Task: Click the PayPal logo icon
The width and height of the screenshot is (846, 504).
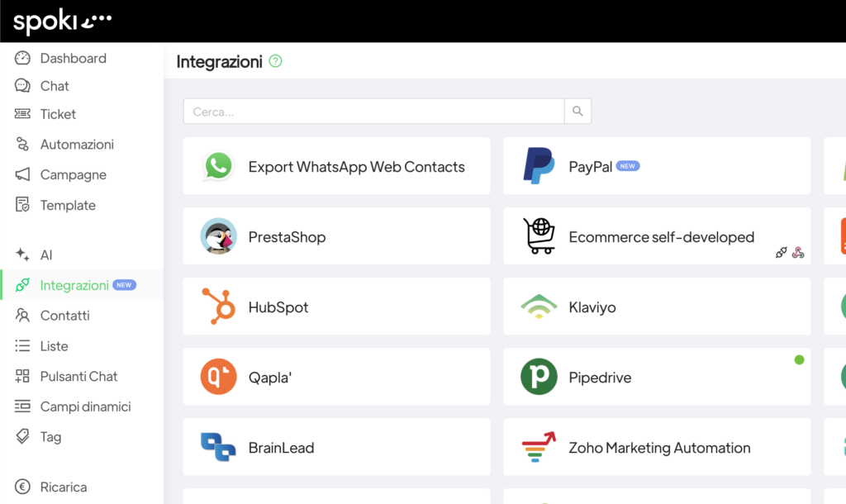Action: [539, 166]
